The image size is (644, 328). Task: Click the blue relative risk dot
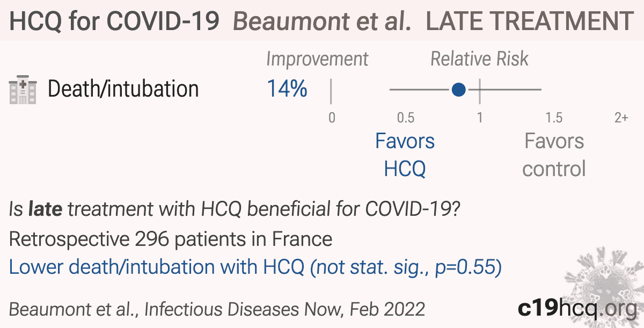(x=458, y=90)
